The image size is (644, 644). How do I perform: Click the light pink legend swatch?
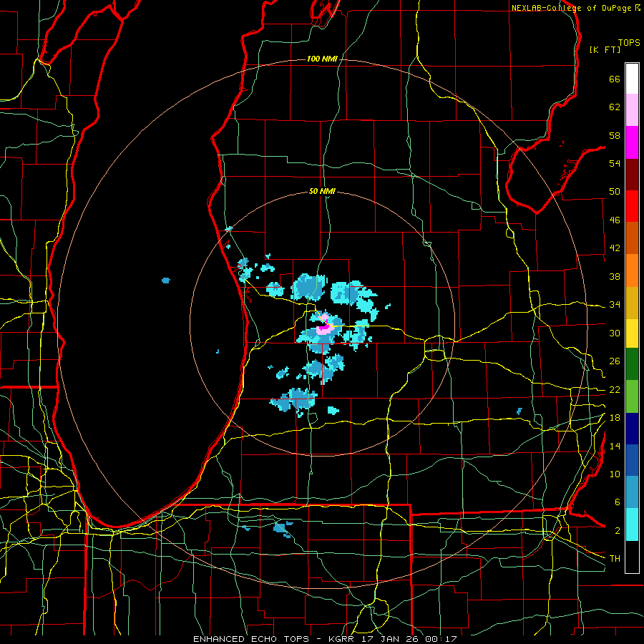click(x=632, y=109)
